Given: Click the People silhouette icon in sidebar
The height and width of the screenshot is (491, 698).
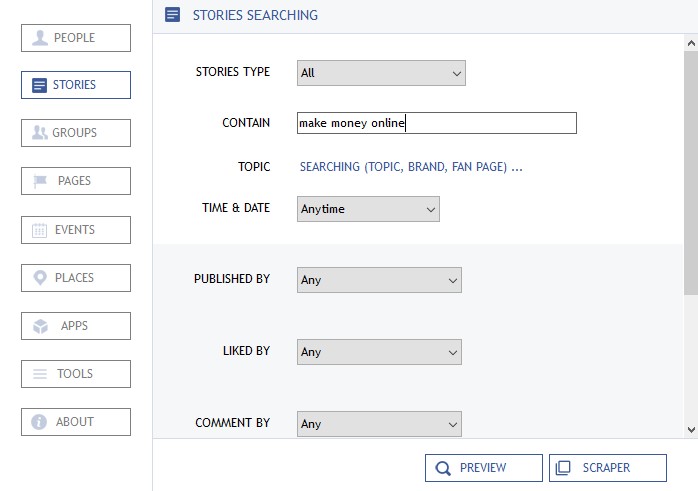Looking at the screenshot, I should point(40,38).
